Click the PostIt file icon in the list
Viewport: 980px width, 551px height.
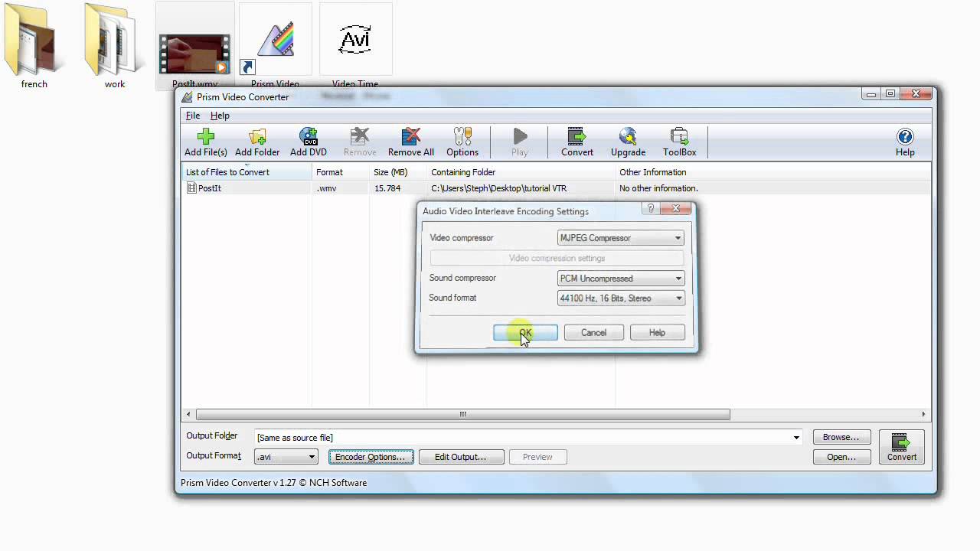(191, 188)
